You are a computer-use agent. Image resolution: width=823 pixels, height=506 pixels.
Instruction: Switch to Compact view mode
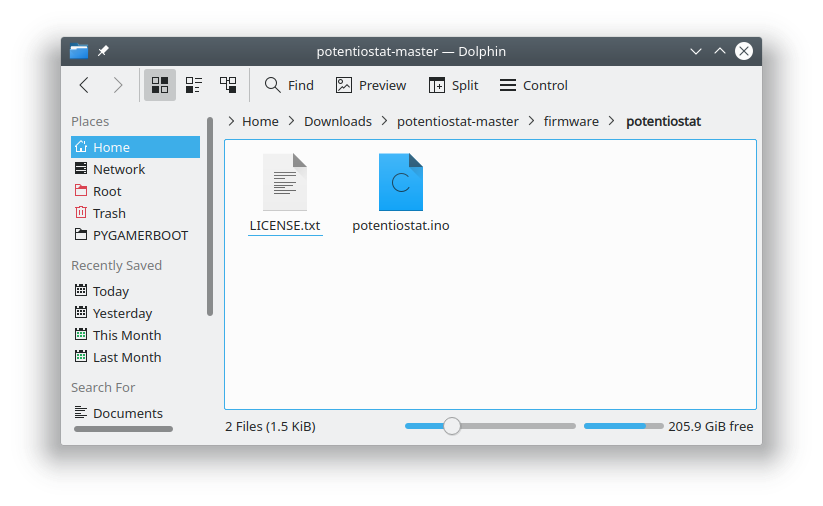194,85
